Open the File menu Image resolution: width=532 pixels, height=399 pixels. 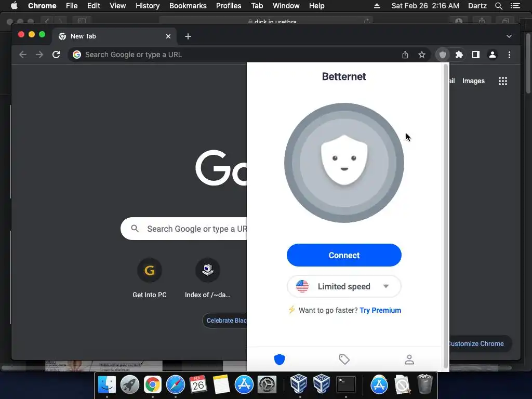pyautogui.click(x=72, y=6)
